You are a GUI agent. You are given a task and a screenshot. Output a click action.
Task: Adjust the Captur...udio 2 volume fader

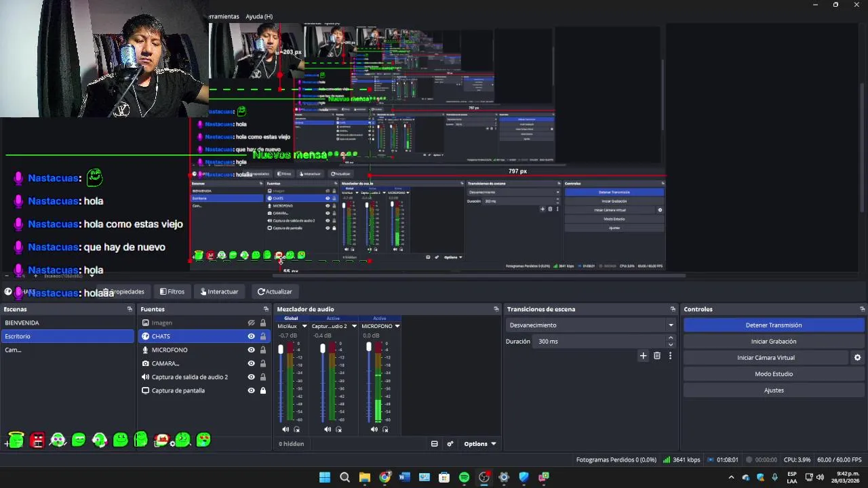pyautogui.click(x=323, y=349)
